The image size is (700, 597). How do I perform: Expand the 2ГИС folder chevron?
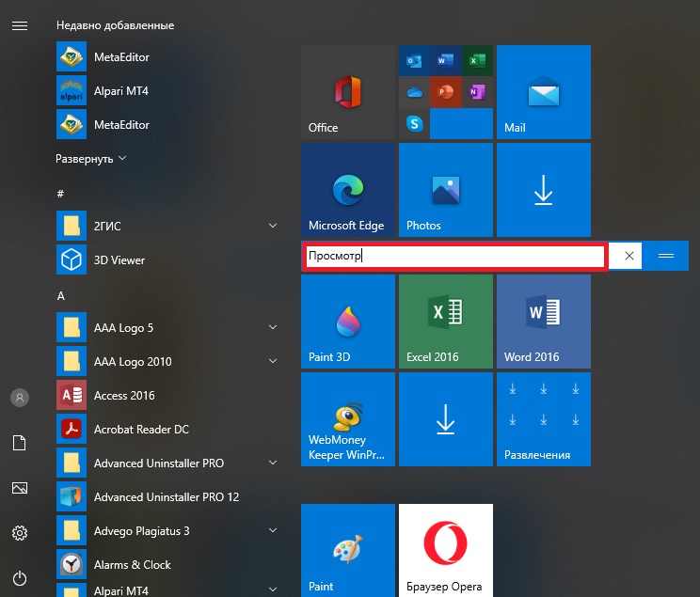273,226
